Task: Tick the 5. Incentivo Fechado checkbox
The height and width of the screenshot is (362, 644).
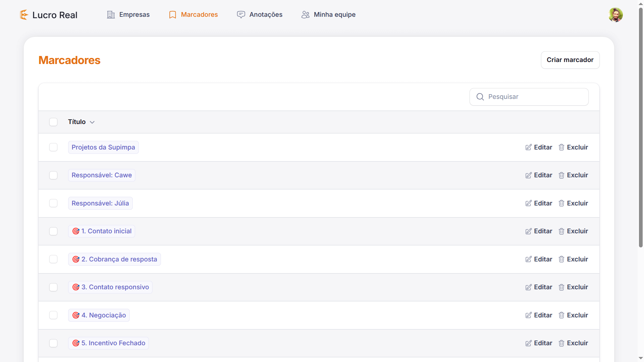Action: coord(53,343)
